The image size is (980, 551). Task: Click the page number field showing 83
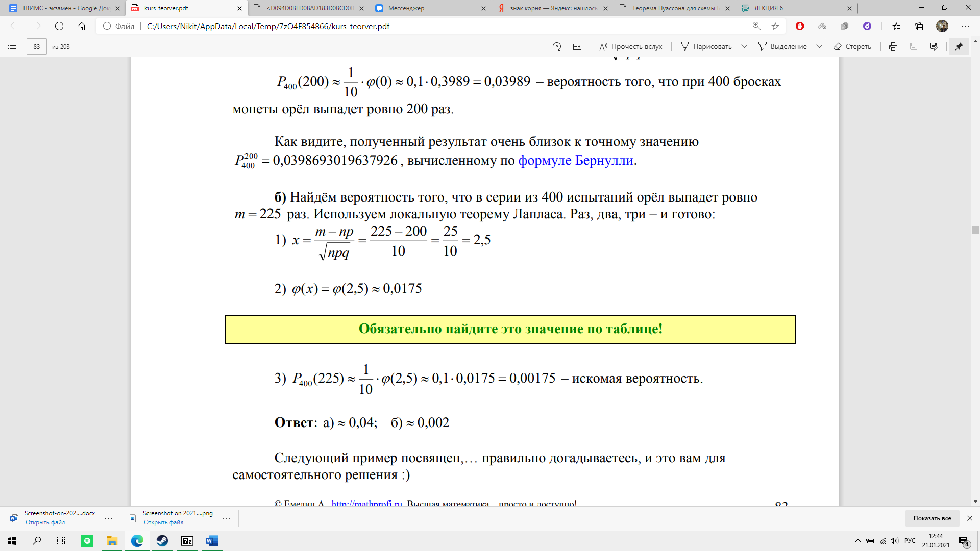pyautogui.click(x=37, y=46)
